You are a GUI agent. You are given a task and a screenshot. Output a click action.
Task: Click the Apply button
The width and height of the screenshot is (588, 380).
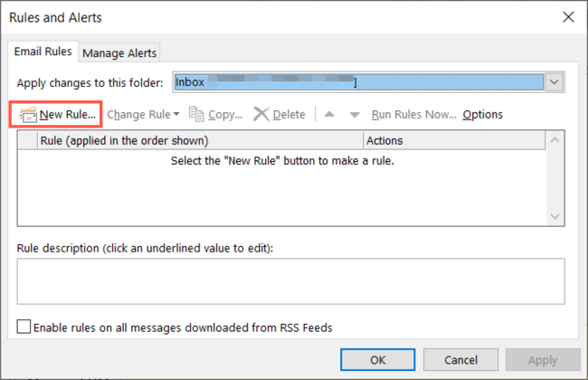542,360
